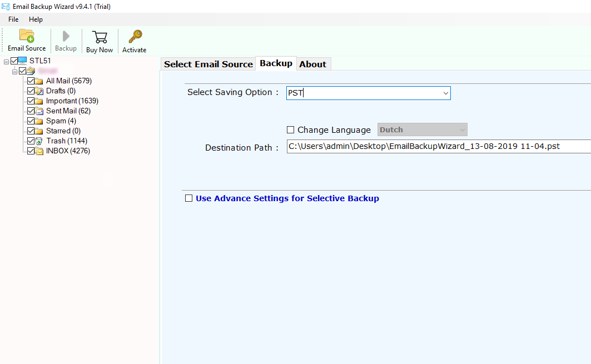591x364 pixels.
Task: Uncheck the Spam checkbox
Action: 31,121
